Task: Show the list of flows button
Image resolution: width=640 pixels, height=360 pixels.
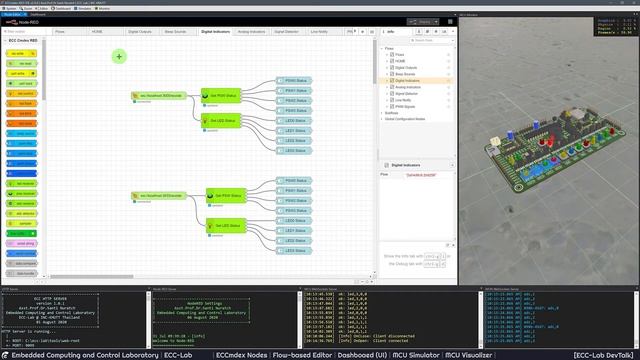Action: tap(371, 31)
